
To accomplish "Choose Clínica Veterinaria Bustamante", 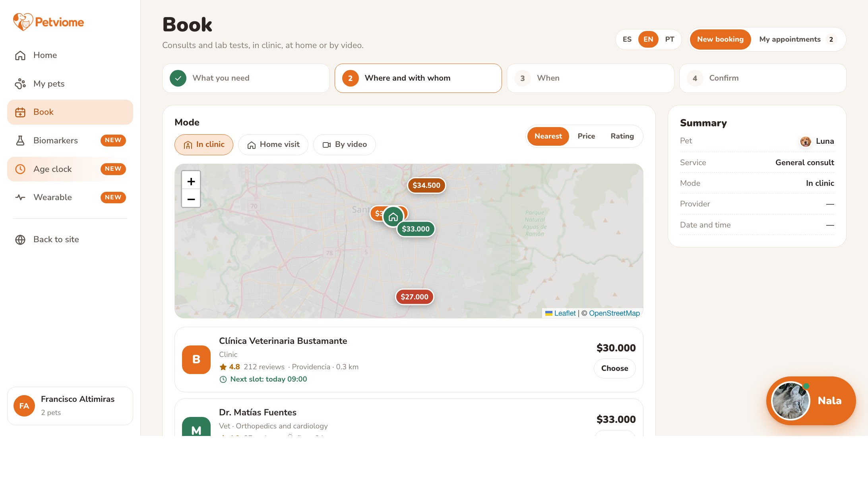I will pyautogui.click(x=614, y=368).
